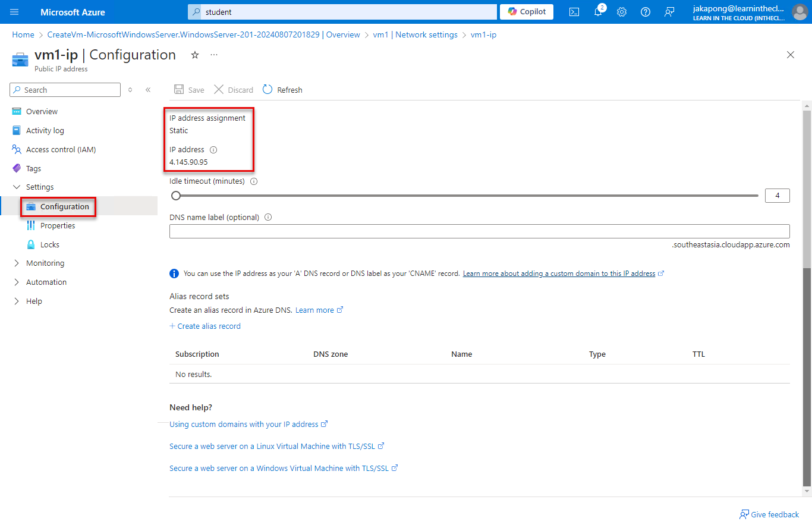
Task: Click Create alias record
Action: 205,326
